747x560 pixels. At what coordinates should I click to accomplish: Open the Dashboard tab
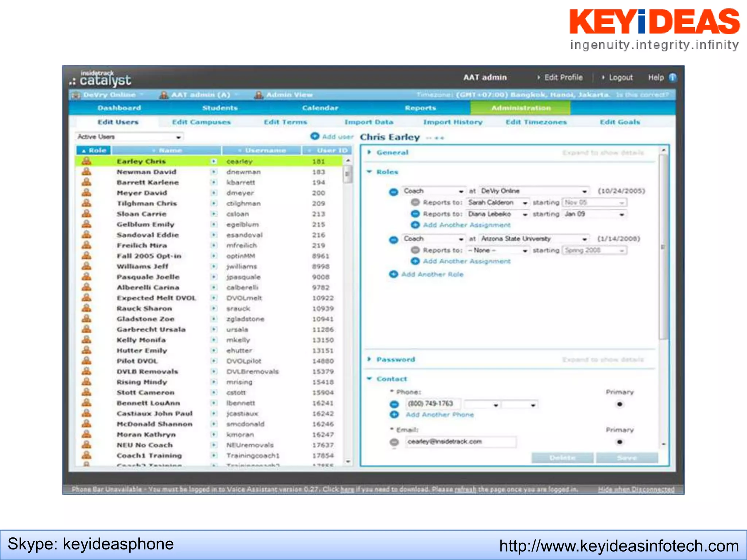119,108
